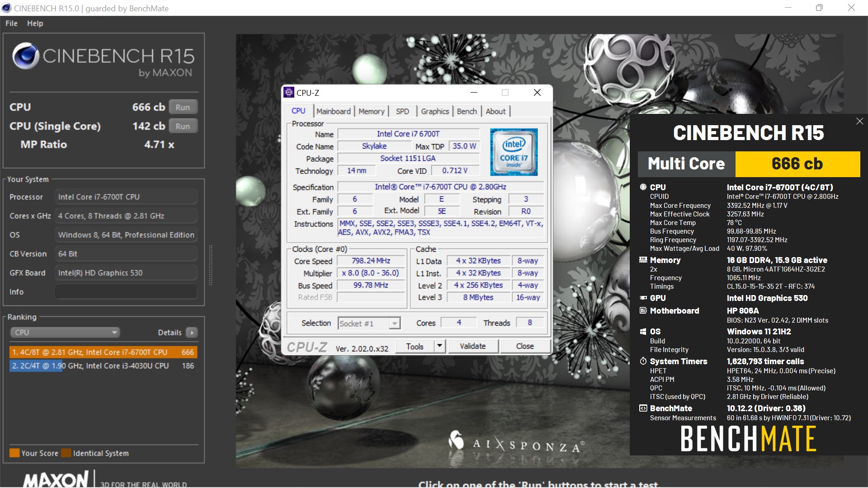Click the Multi Core label in BenchMate
This screenshot has height=488, width=868.
click(686, 164)
